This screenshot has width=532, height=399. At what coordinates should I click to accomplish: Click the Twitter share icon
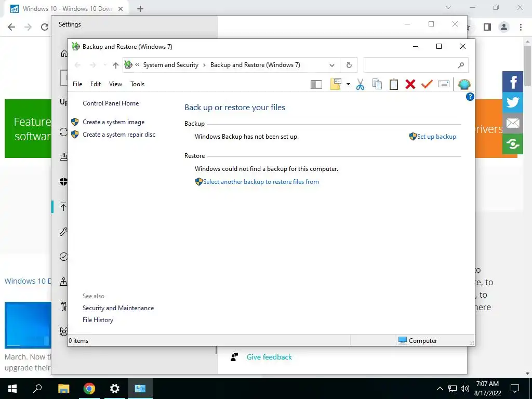(513, 102)
